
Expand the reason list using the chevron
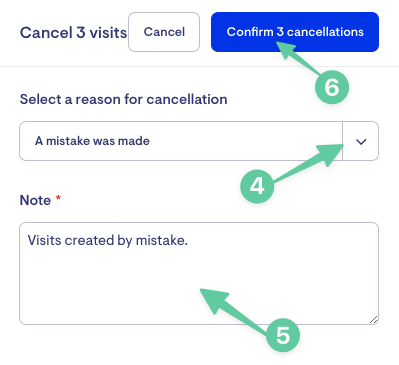point(361,141)
